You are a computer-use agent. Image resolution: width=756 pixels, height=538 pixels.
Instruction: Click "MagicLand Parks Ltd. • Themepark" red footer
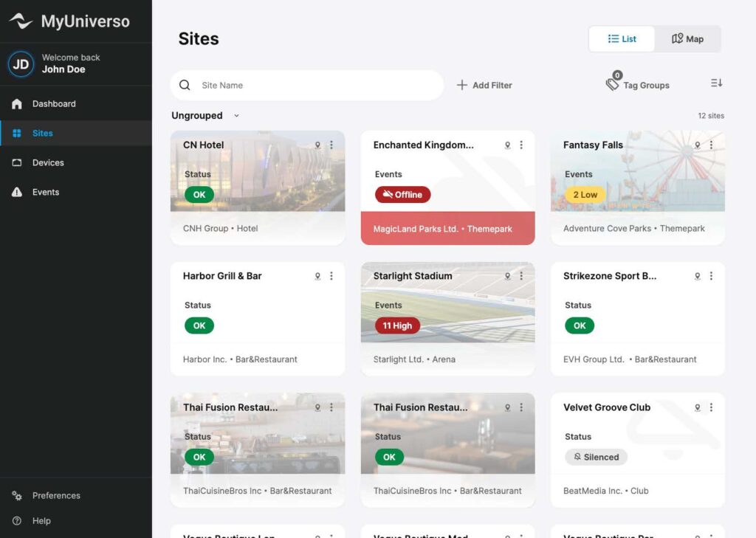point(448,229)
